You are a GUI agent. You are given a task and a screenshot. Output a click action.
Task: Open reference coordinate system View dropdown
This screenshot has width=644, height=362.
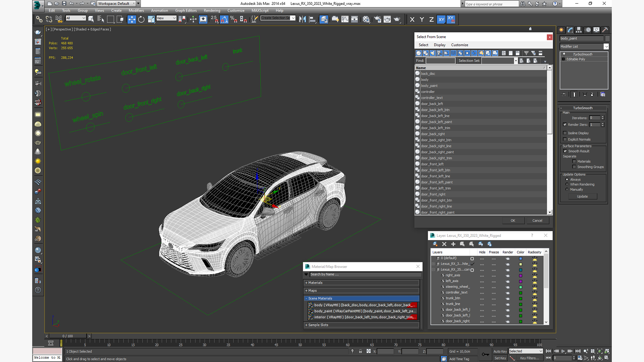166,18
